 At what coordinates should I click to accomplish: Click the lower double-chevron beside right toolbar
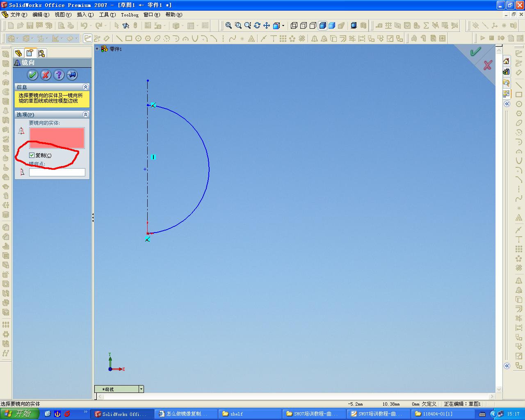click(x=507, y=366)
